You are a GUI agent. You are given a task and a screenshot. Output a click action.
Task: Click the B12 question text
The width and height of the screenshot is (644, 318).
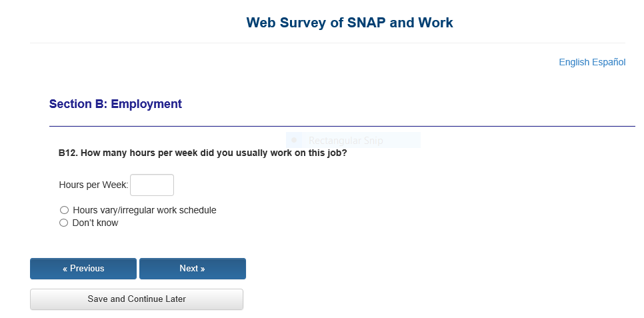point(203,153)
